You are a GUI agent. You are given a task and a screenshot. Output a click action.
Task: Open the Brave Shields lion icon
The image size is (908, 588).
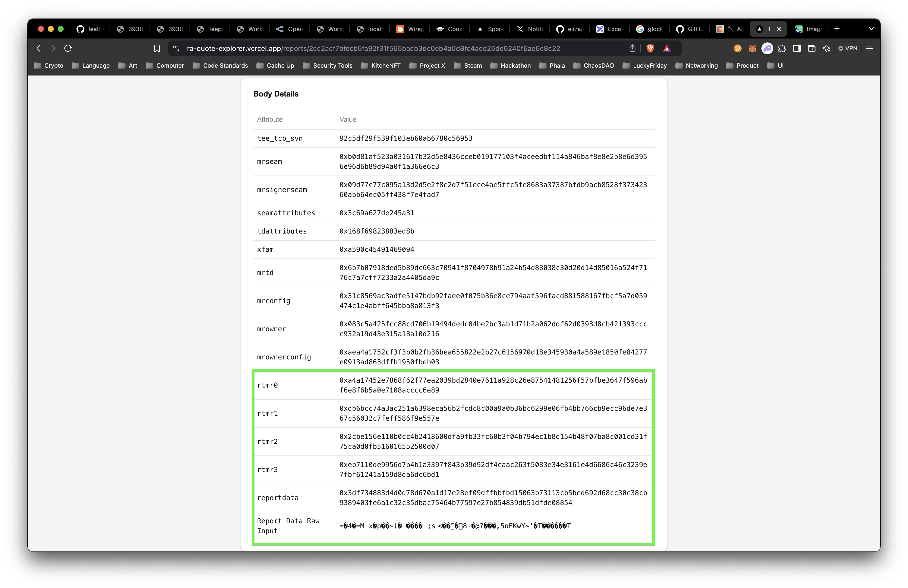tap(650, 48)
